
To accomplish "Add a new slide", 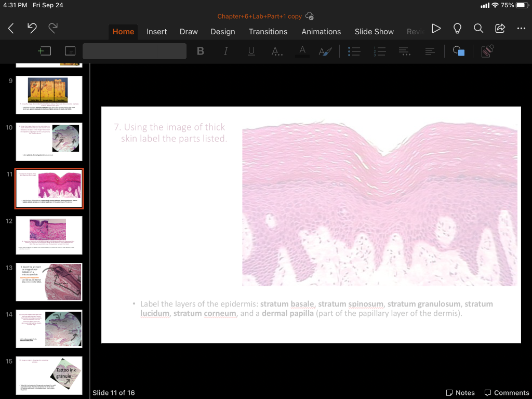I will pyautogui.click(x=45, y=51).
